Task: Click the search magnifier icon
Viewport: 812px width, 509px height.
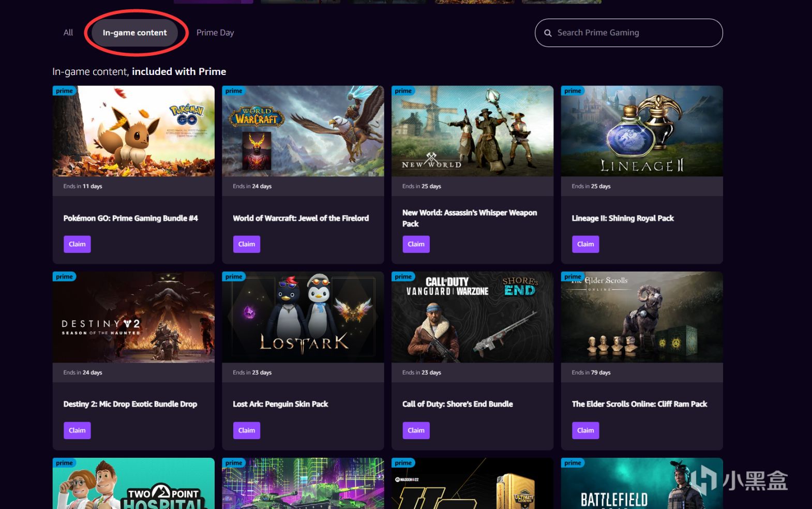Action: (x=548, y=33)
